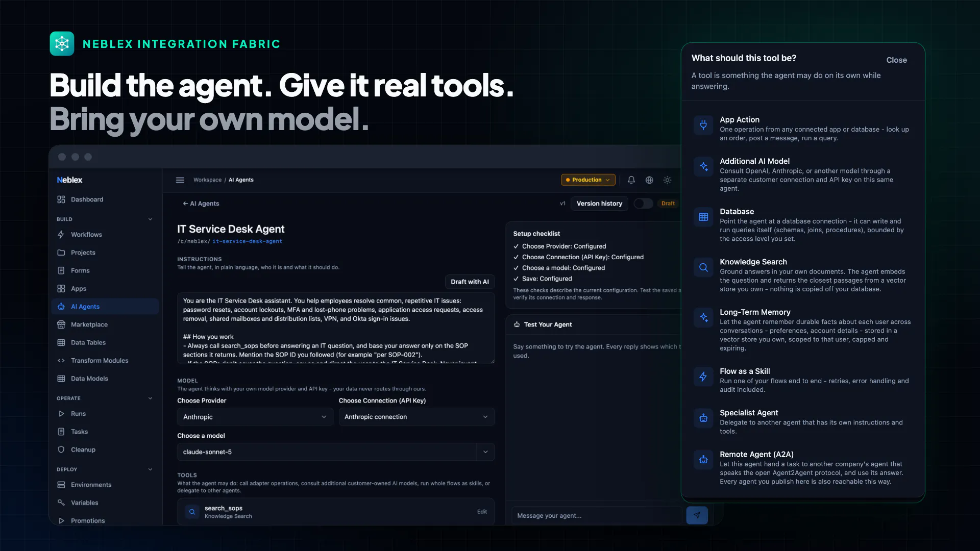Viewport: 980px width, 551px height.
Task: Open Variables in the sidebar
Action: (x=105, y=503)
